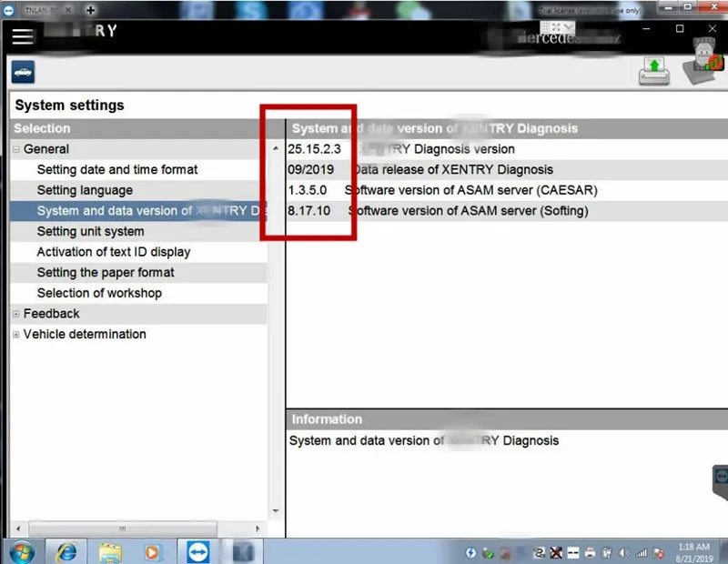Minimize the inner XENTRY window
The width and height of the screenshot is (728, 564).
point(646,29)
